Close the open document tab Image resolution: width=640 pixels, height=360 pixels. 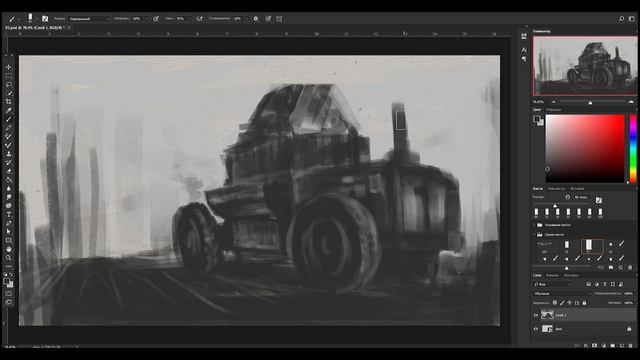69,28
